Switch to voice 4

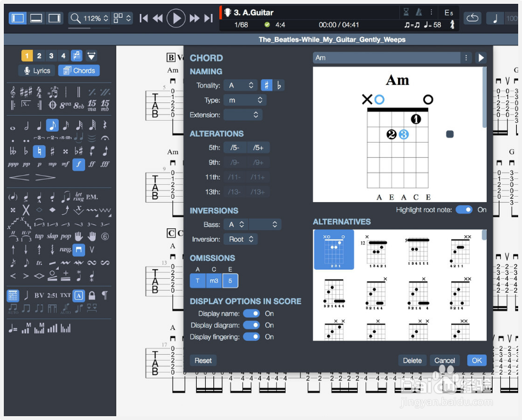point(63,56)
